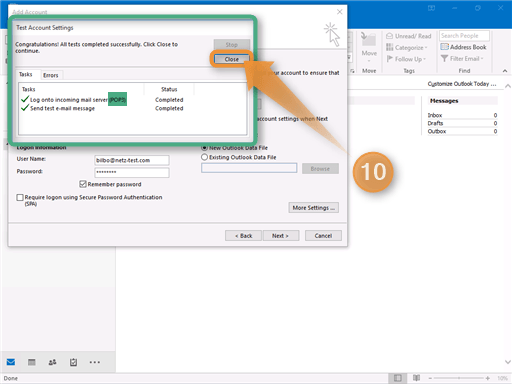Image resolution: width=512 pixels, height=384 pixels.
Task: Click the Status column header
Action: coord(169,89)
